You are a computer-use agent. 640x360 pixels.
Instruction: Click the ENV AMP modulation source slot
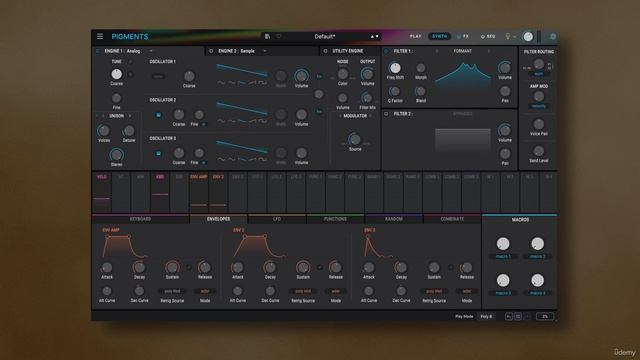click(x=199, y=192)
